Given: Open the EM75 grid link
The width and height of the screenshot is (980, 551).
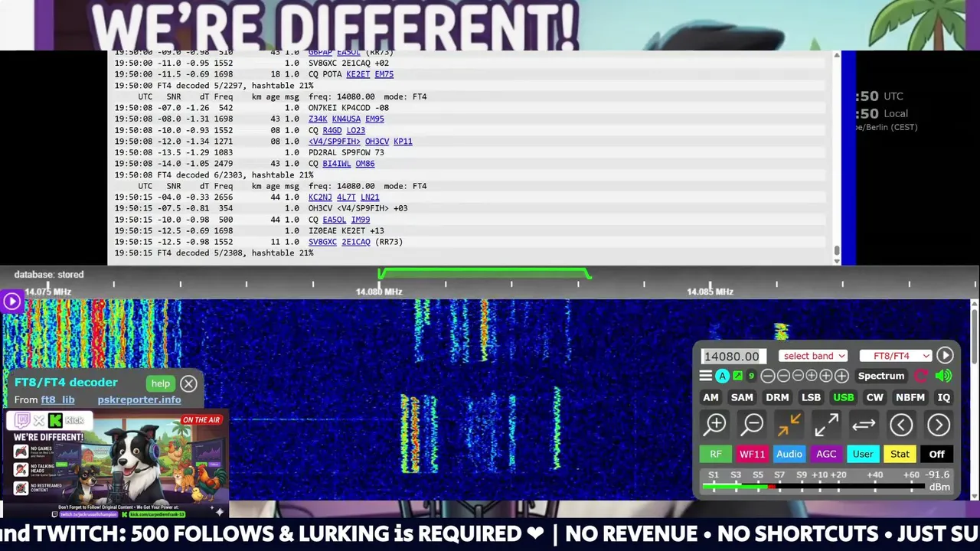Looking at the screenshot, I should [x=384, y=74].
